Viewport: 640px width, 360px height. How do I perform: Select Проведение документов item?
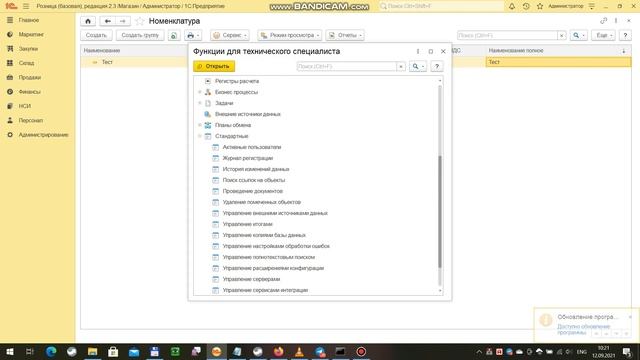coord(253,191)
